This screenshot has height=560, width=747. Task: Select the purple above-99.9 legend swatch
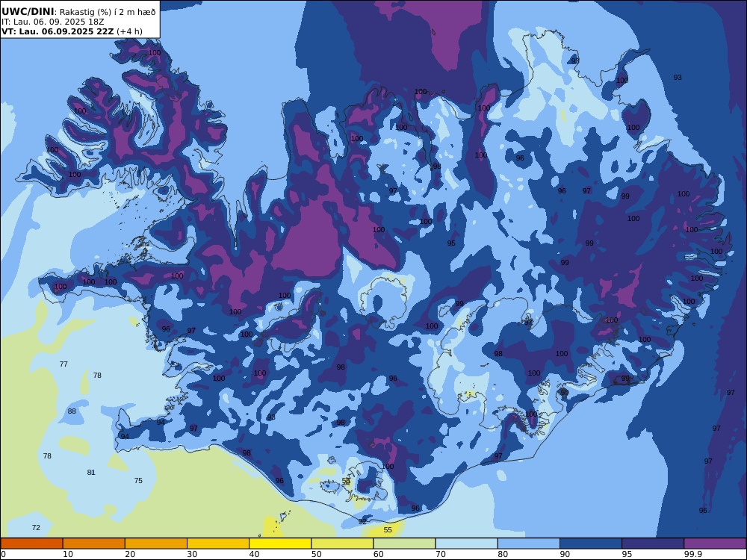click(715, 544)
